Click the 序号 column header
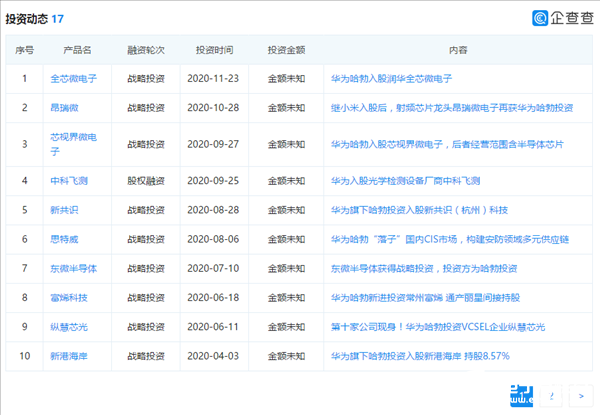600x415 pixels. tap(24, 50)
